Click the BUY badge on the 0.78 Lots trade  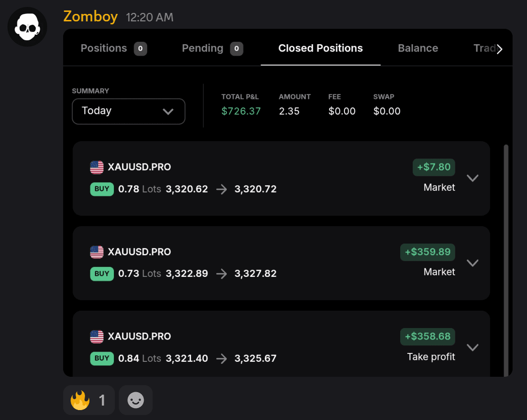(x=102, y=189)
